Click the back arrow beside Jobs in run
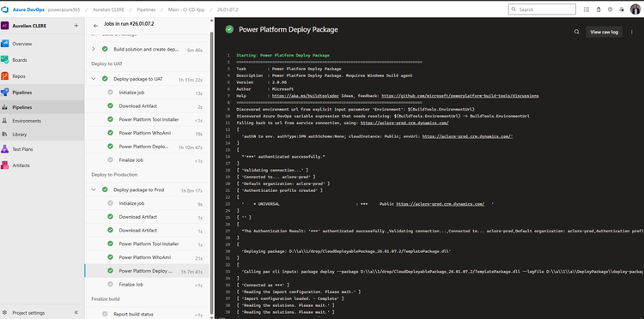Screen dimensions: 644x319 [x=95, y=26]
